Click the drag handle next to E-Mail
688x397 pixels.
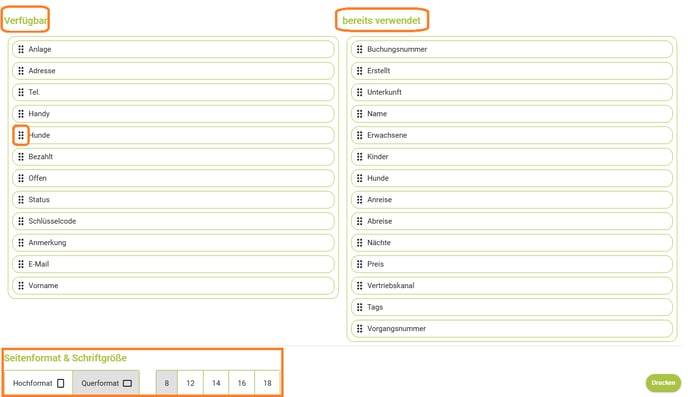(x=21, y=264)
